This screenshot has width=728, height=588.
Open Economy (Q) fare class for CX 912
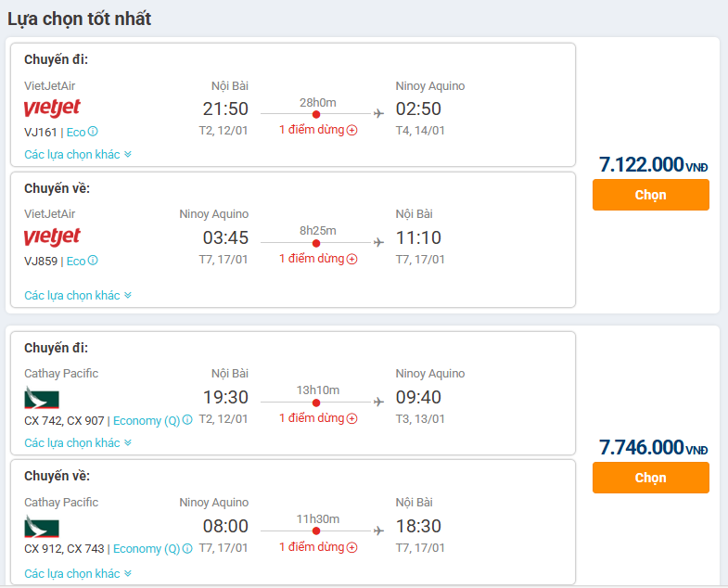(x=146, y=549)
